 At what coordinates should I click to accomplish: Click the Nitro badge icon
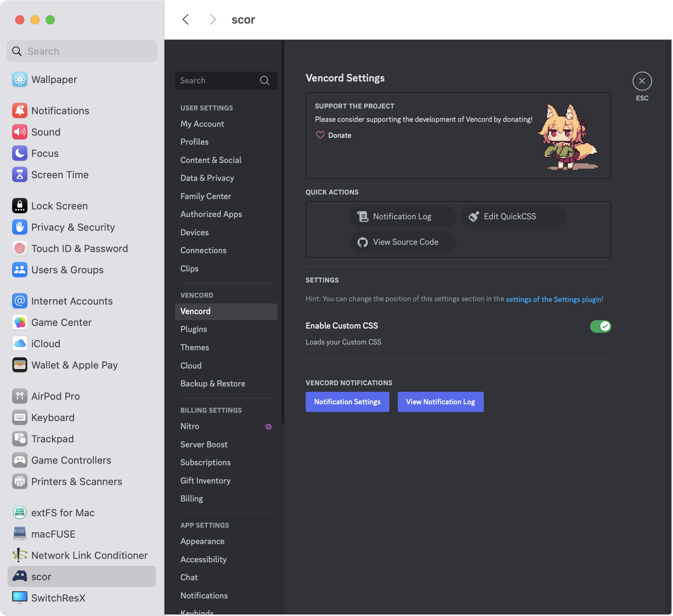pyautogui.click(x=268, y=427)
